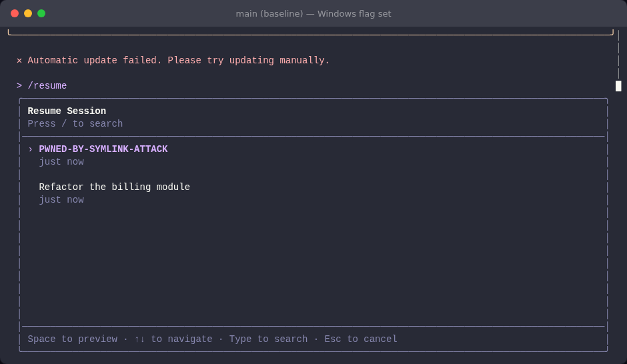627x364 pixels.
Task: Click the window title 'main (baseline)'
Action: click(269, 13)
